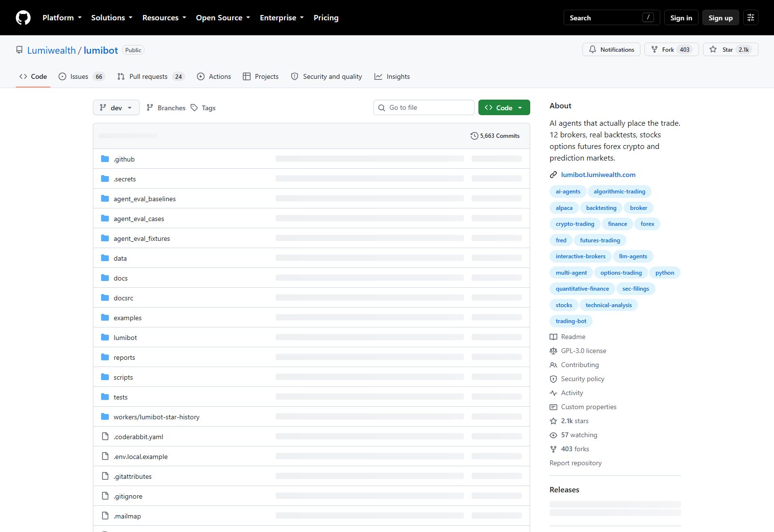Open the green Code dropdown button
774x532 pixels.
pyautogui.click(x=504, y=107)
